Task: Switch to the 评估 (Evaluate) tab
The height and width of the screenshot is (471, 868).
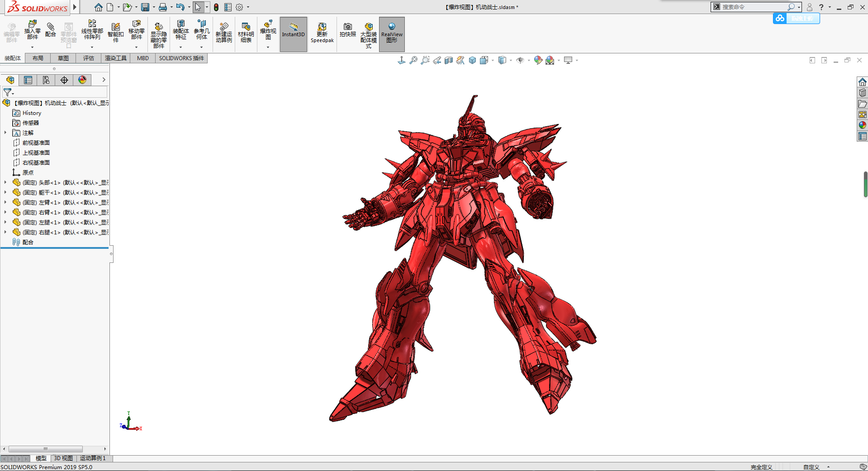Action: coord(88,58)
